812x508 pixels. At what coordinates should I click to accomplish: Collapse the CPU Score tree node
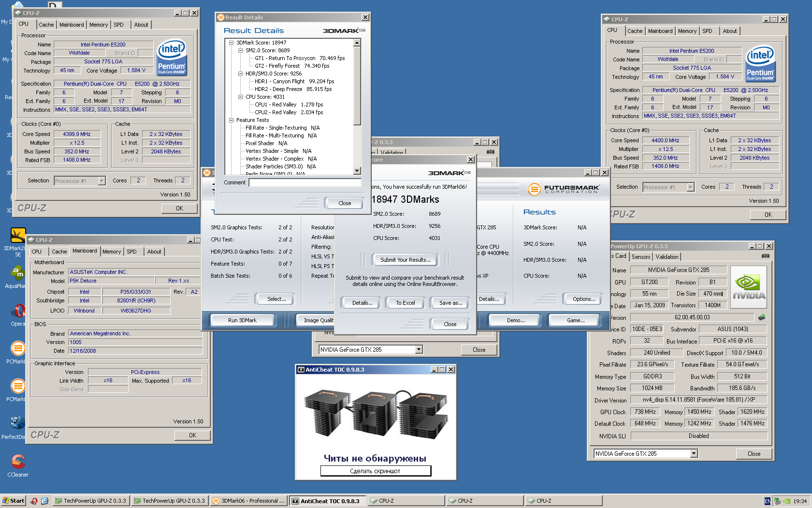click(240, 97)
